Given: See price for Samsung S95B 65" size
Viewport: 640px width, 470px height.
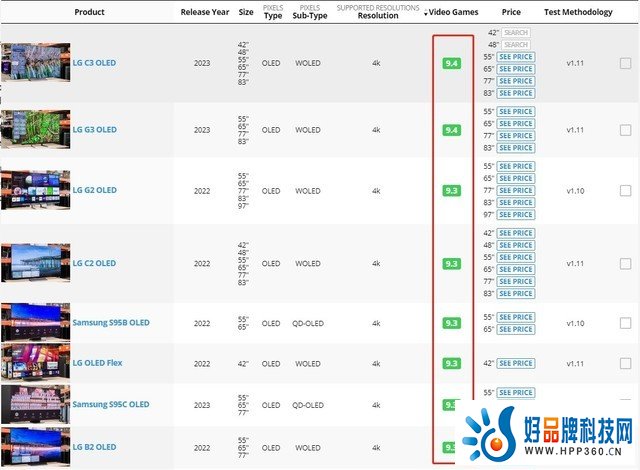Looking at the screenshot, I should pyautogui.click(x=516, y=329).
